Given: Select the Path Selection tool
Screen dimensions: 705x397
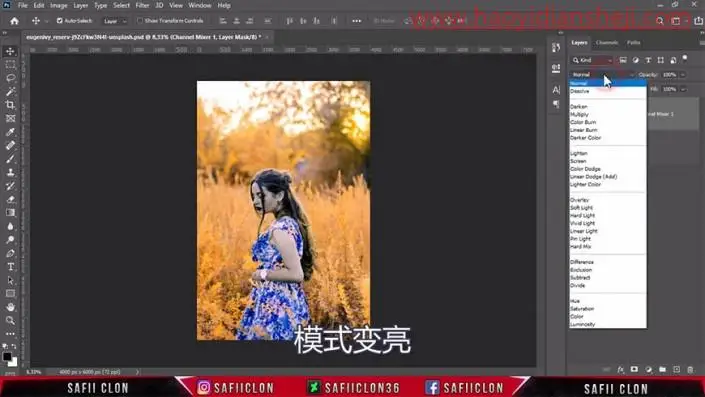Looking at the screenshot, I should point(10,281).
